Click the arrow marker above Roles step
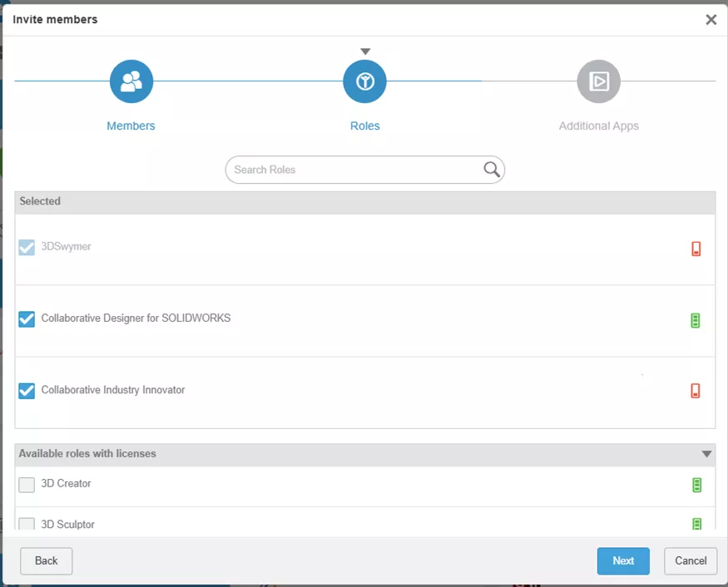The height and width of the screenshot is (587, 728). click(x=365, y=51)
